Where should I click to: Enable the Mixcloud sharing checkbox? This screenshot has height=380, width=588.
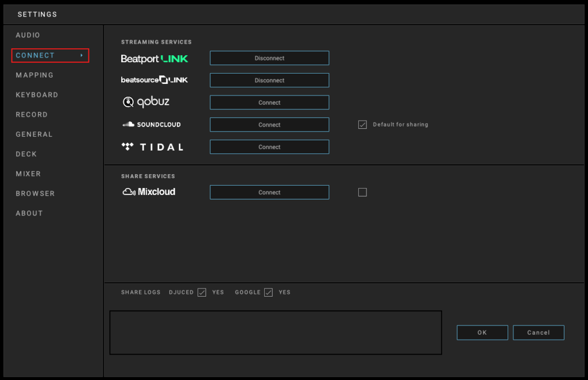pos(362,193)
